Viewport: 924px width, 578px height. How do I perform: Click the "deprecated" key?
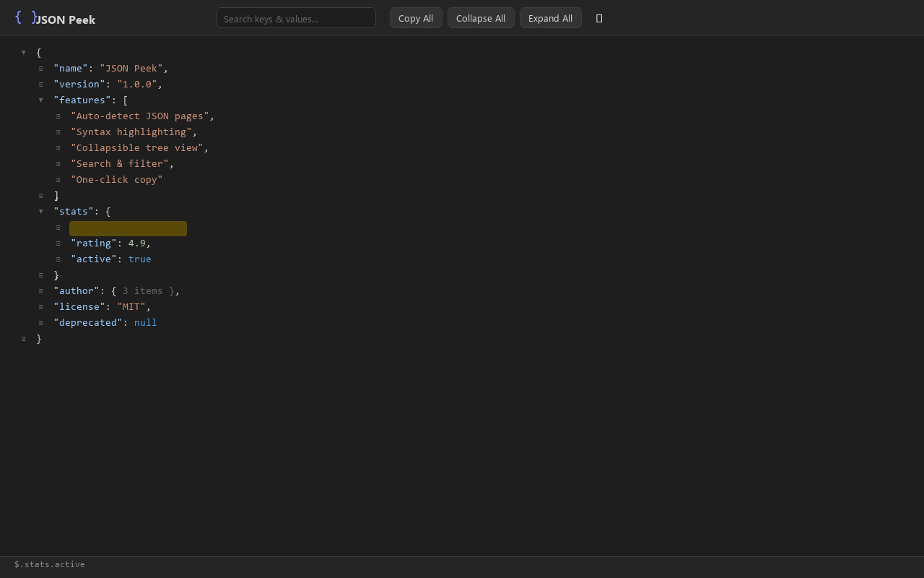88,323
